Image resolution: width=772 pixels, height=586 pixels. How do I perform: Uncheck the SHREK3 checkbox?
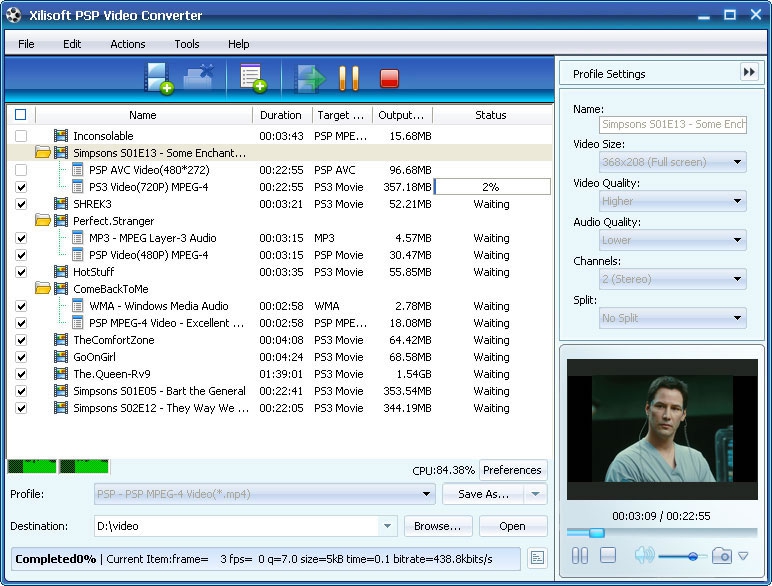click(21, 204)
